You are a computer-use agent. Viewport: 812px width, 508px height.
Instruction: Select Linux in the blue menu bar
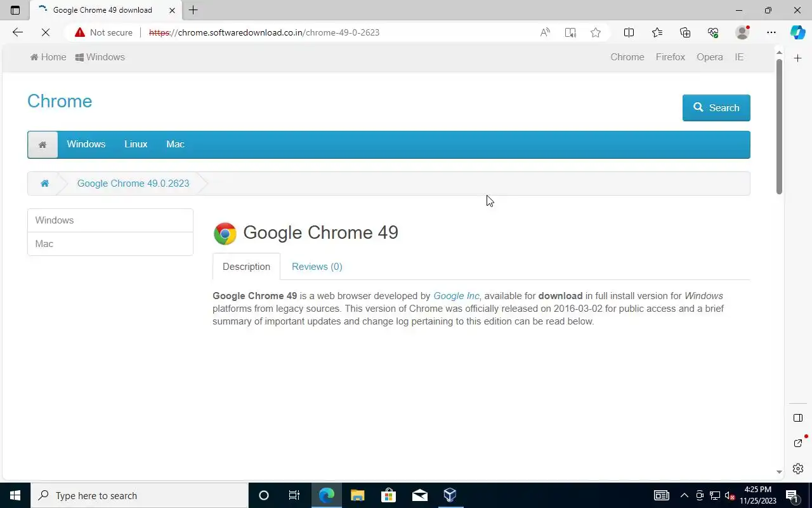(136, 144)
